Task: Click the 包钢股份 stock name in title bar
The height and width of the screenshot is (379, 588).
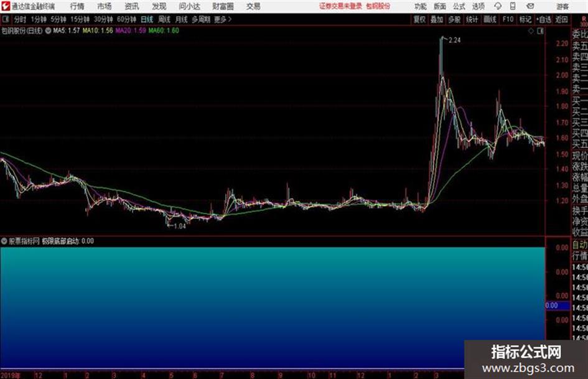Action: (x=378, y=6)
